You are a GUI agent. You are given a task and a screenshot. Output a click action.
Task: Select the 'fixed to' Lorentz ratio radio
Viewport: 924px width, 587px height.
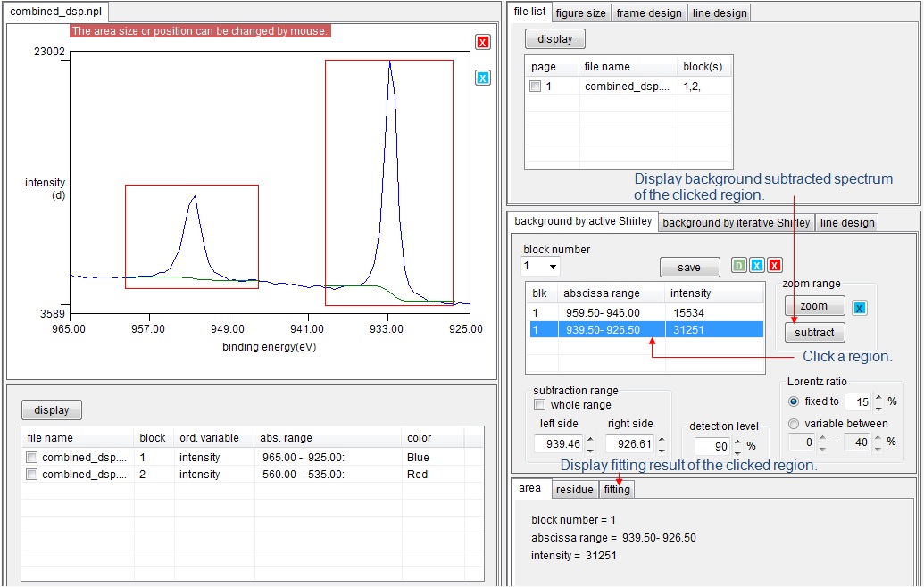794,401
